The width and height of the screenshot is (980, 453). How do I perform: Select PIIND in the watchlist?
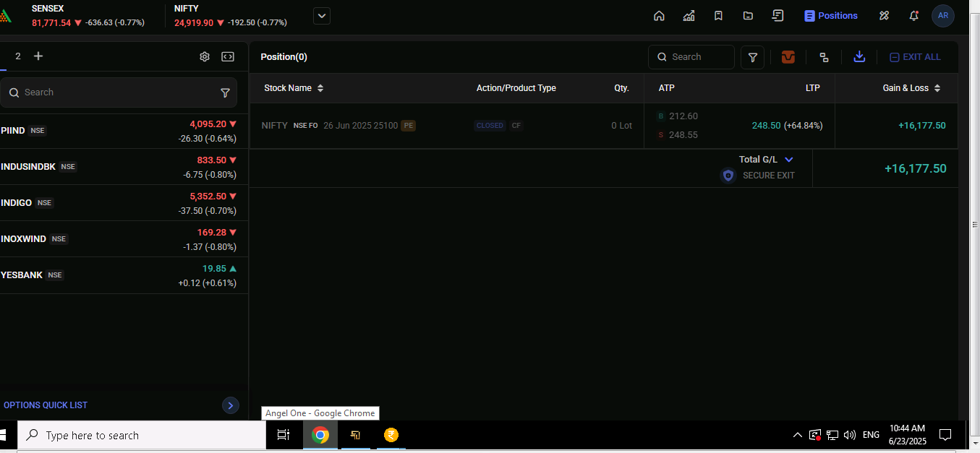click(x=124, y=131)
